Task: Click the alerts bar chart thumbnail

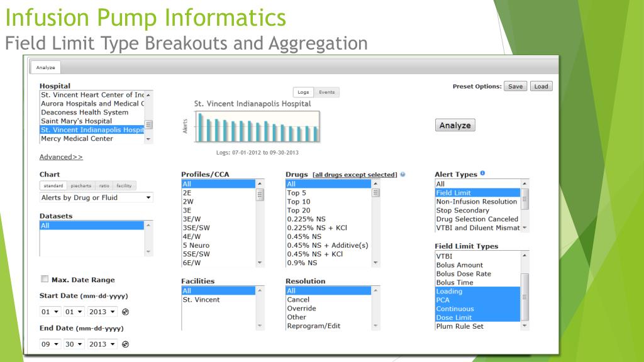Action: [258, 128]
